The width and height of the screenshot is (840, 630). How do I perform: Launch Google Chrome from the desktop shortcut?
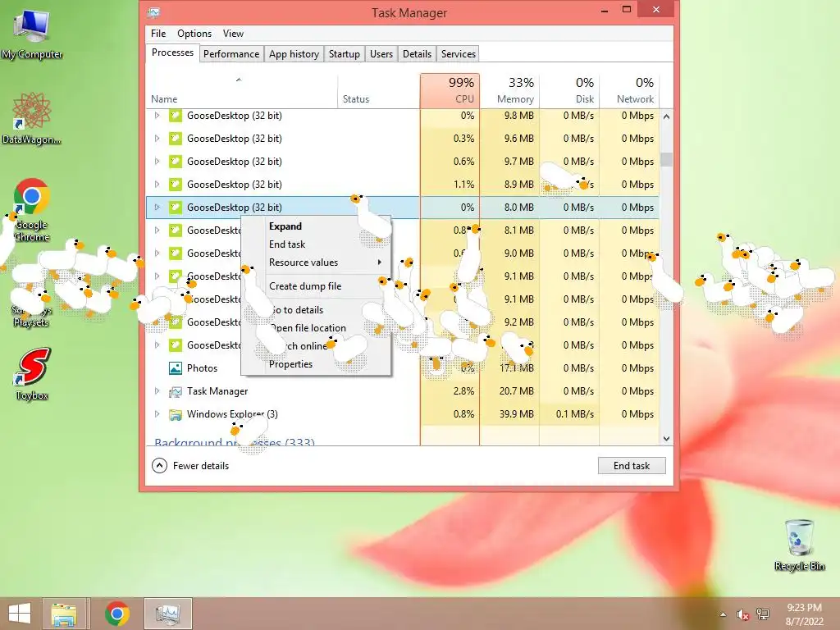pos(32,209)
